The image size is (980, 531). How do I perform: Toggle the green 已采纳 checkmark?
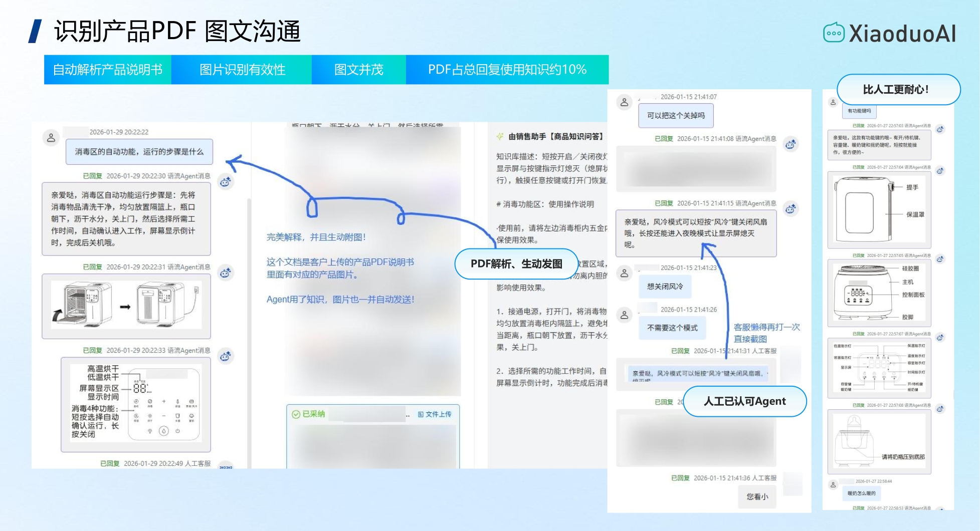296,414
